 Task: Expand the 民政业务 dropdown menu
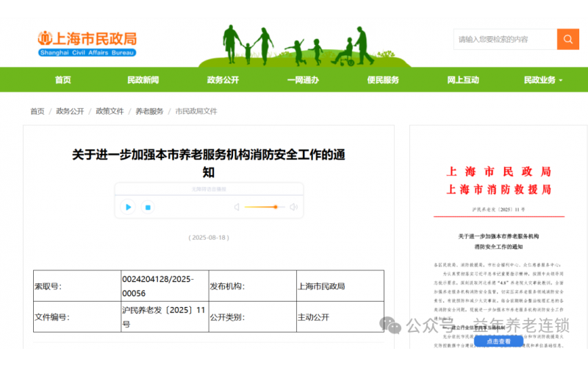click(x=543, y=79)
